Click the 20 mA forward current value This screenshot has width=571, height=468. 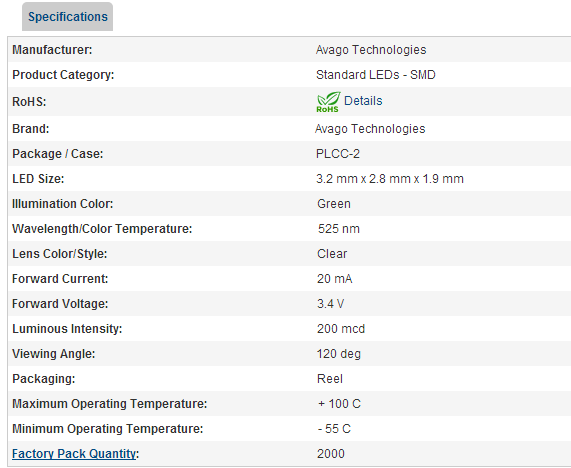(334, 279)
